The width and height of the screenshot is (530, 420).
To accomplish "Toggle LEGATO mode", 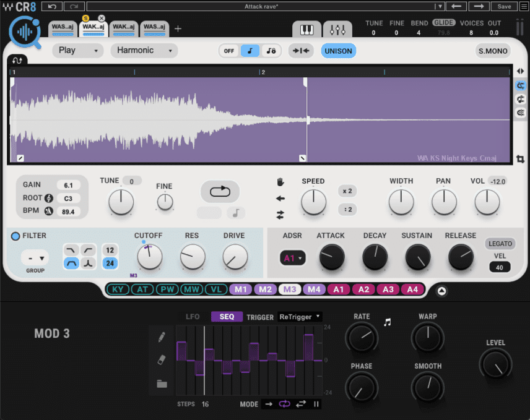I will (x=500, y=244).
